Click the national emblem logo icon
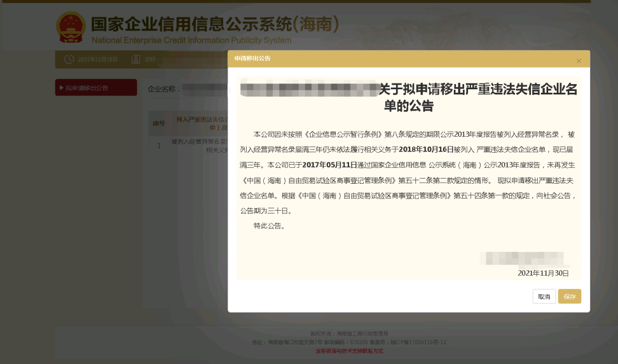 click(x=71, y=26)
